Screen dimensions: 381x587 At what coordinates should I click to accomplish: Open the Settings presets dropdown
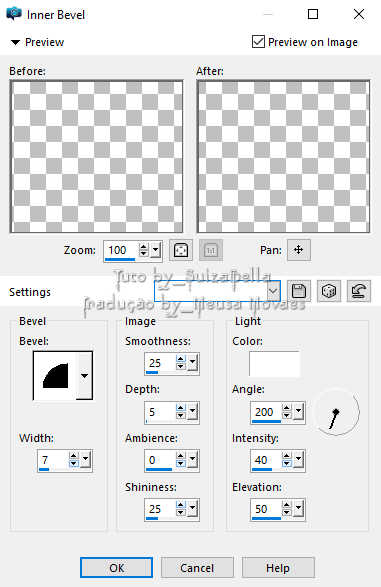pyautogui.click(x=274, y=291)
